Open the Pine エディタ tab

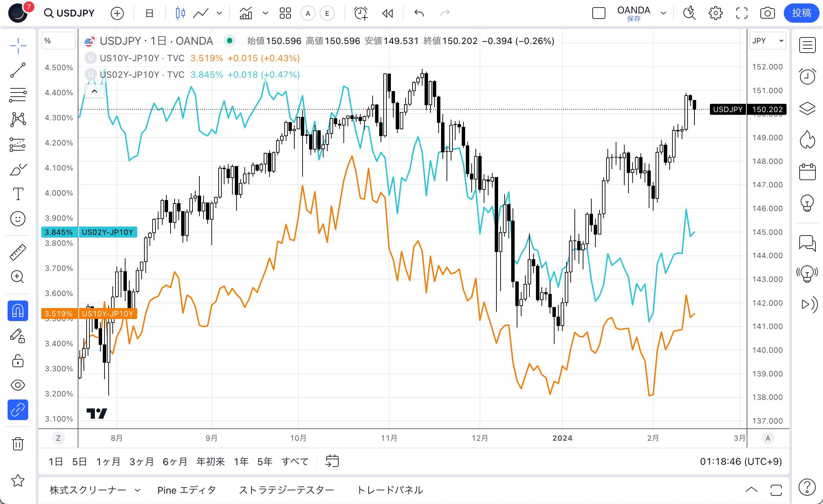(x=187, y=490)
